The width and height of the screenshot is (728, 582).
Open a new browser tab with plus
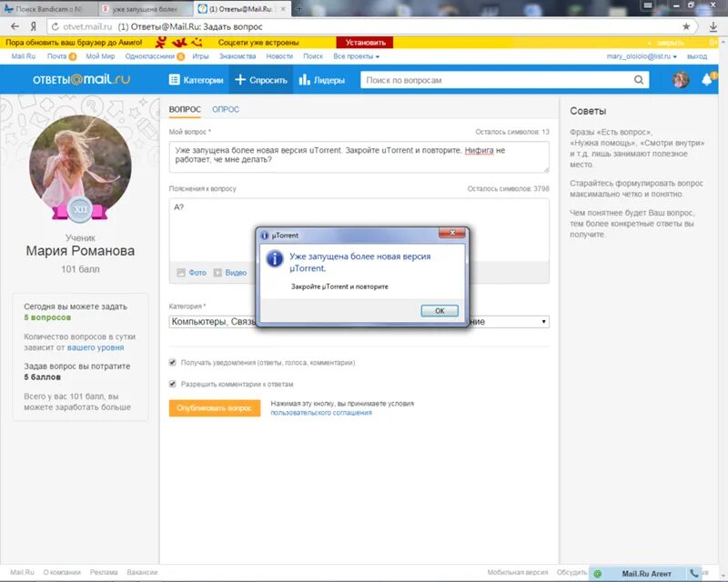point(299,8)
